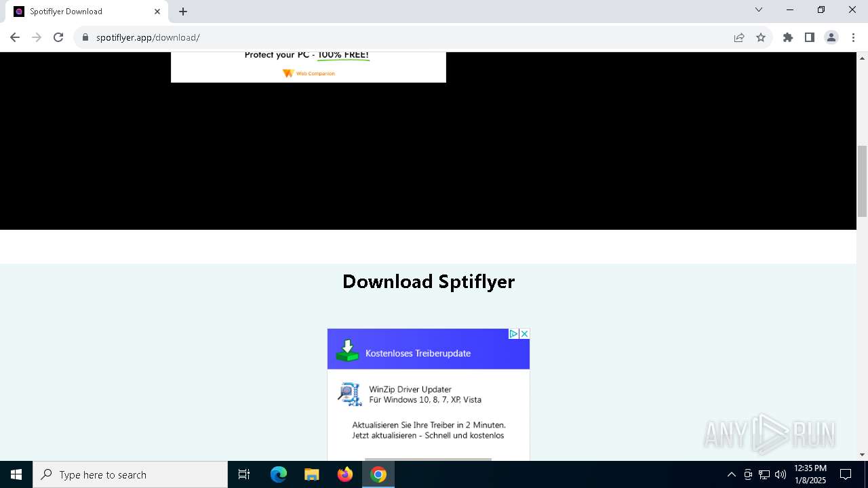Click the WinZip Driver Updater logo

350,394
